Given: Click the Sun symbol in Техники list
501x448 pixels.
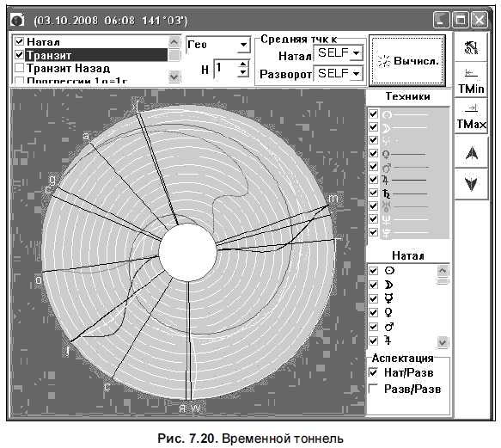Looking at the screenshot, I should [387, 114].
